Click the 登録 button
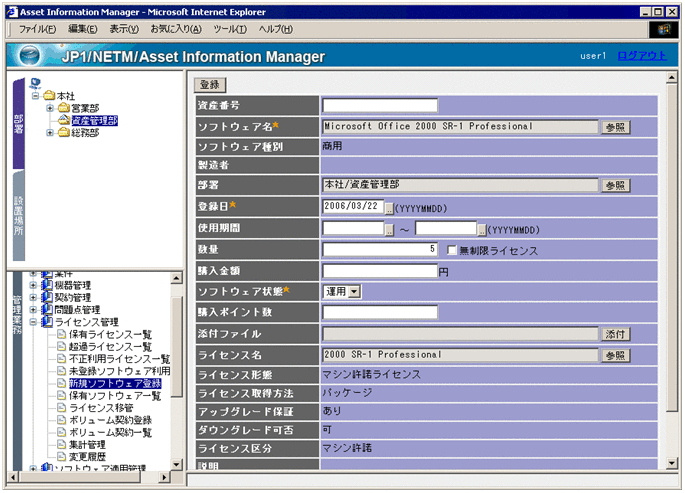 (211, 85)
